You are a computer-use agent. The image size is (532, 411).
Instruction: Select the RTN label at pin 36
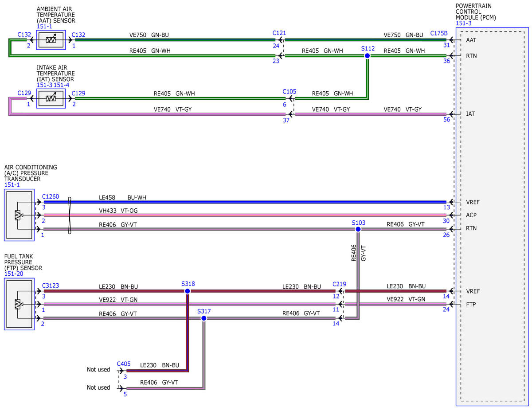[x=472, y=56]
